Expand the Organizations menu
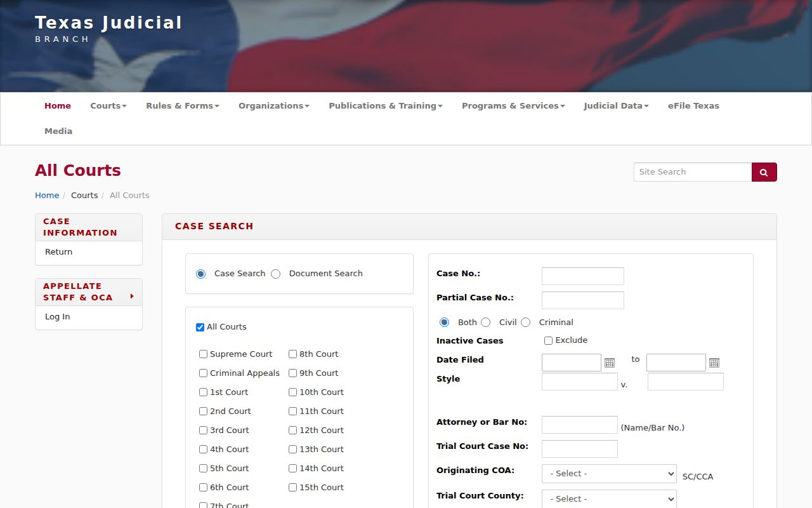 pyautogui.click(x=274, y=106)
